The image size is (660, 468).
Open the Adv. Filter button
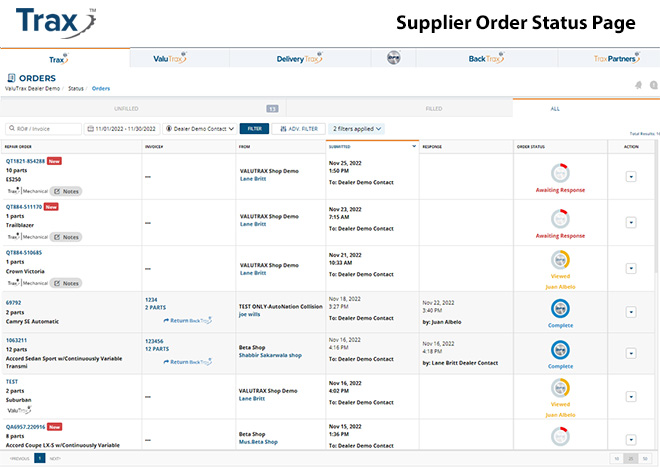298,129
